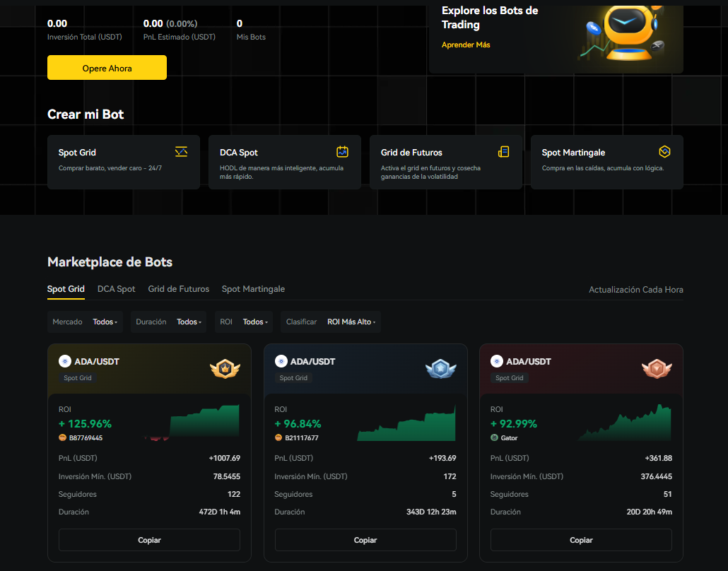
Task: Copy the bot with 125.96% ROI
Action: click(x=149, y=540)
